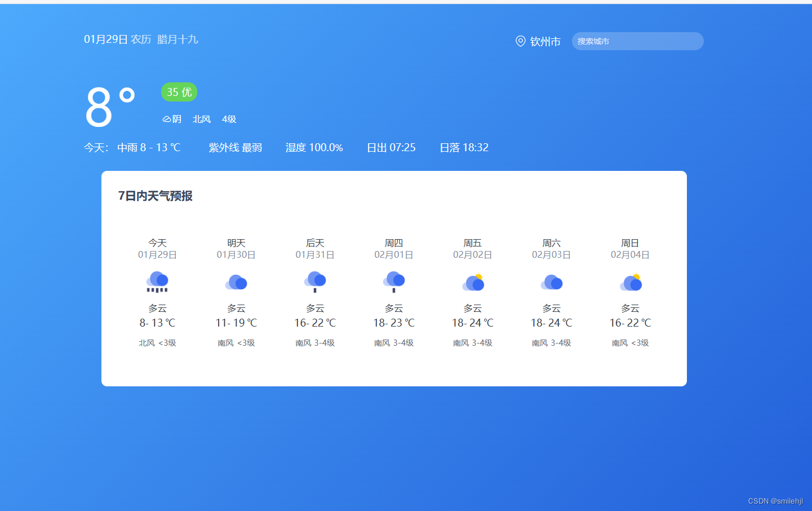This screenshot has height=511, width=812.
Task: Click the 18- 23 ℃ temperature range
Action: tap(394, 323)
